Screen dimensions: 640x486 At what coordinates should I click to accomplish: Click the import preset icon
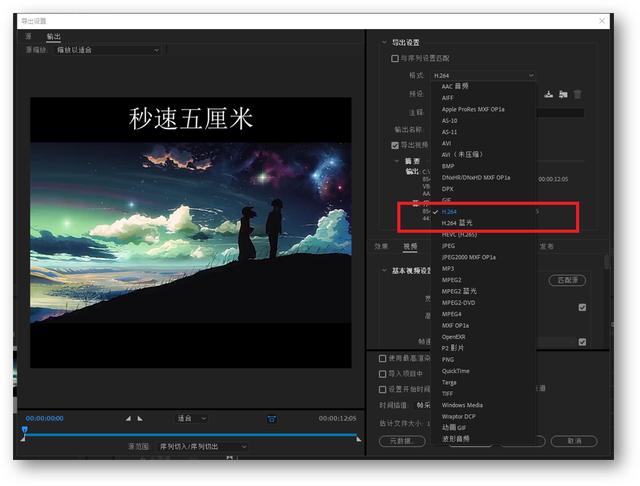563,95
